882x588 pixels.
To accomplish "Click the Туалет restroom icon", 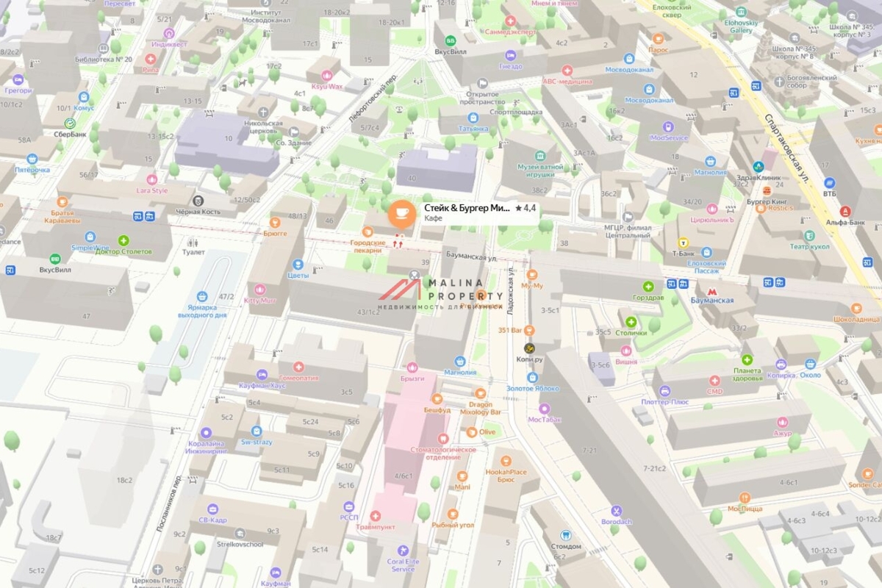I will [193, 242].
